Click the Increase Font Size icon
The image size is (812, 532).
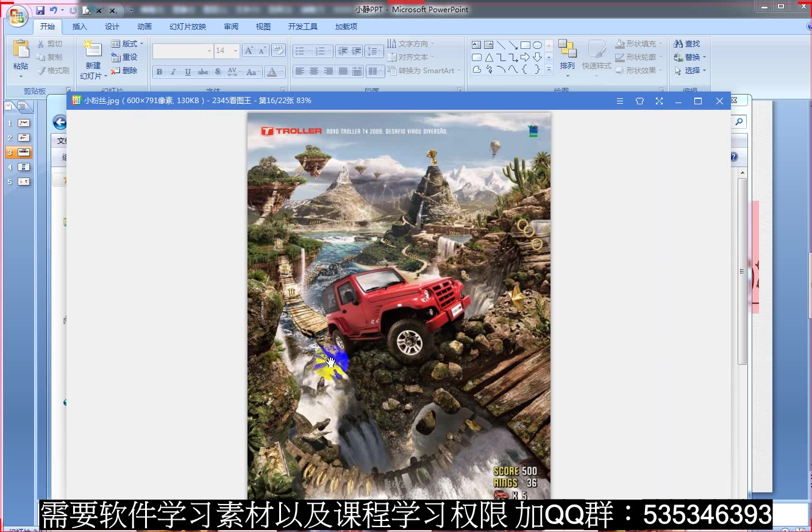(249, 49)
